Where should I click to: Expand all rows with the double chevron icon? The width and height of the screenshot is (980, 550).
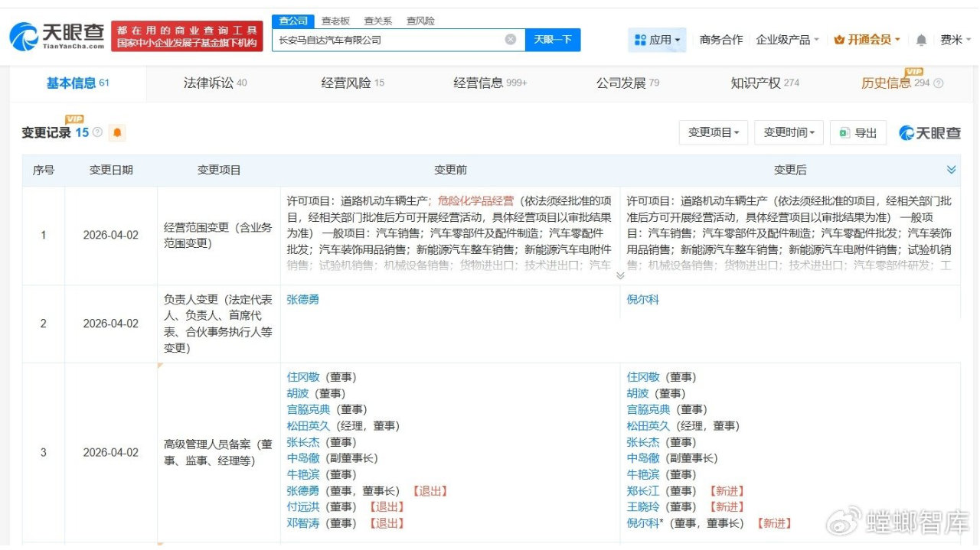[951, 170]
